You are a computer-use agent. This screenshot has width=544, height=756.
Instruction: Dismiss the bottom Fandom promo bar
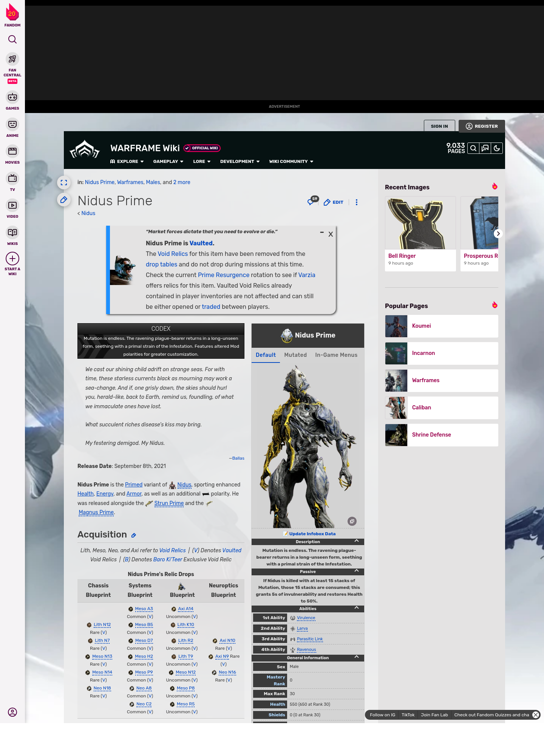pyautogui.click(x=536, y=715)
